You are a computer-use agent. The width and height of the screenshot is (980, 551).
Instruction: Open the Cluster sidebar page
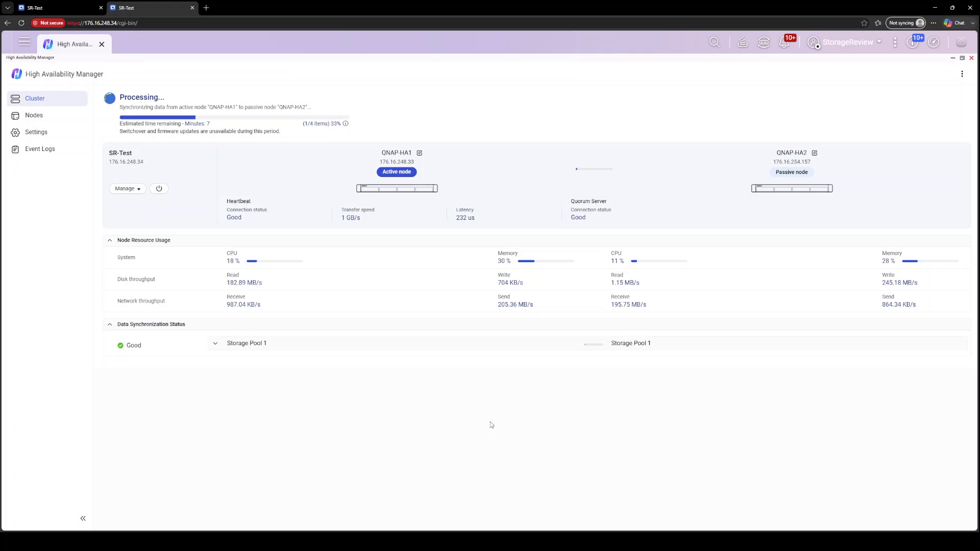pos(47,98)
